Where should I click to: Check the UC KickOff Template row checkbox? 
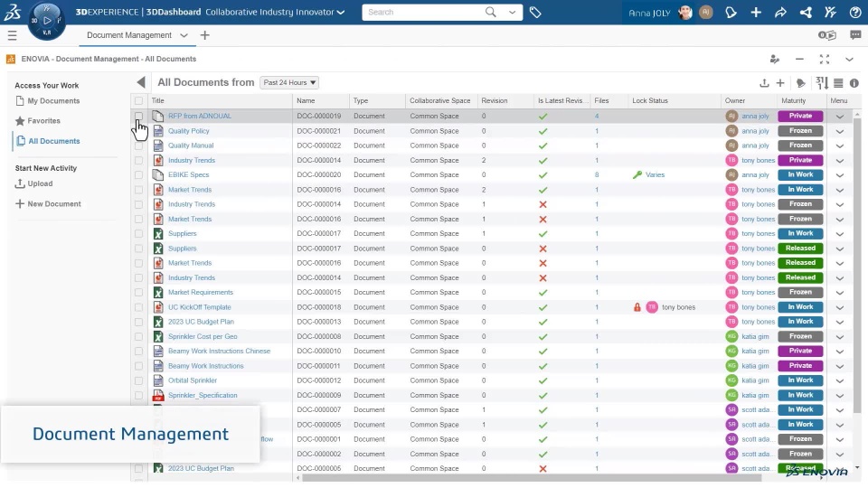(138, 307)
